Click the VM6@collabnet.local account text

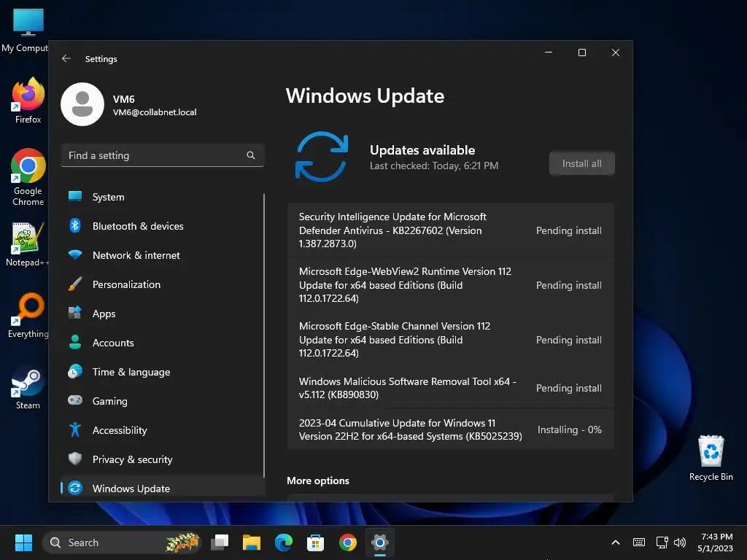point(155,112)
